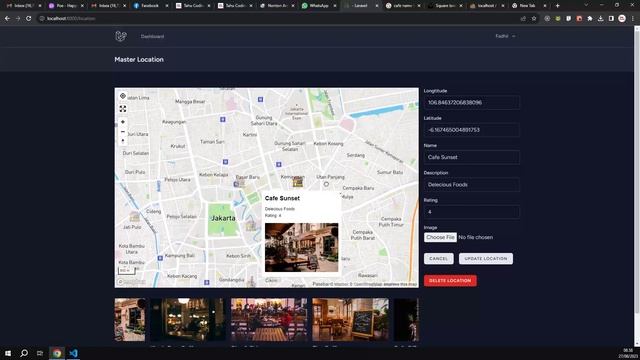This screenshot has height=360, width=640.
Task: Open Windows taskbar search
Action: [24, 353]
